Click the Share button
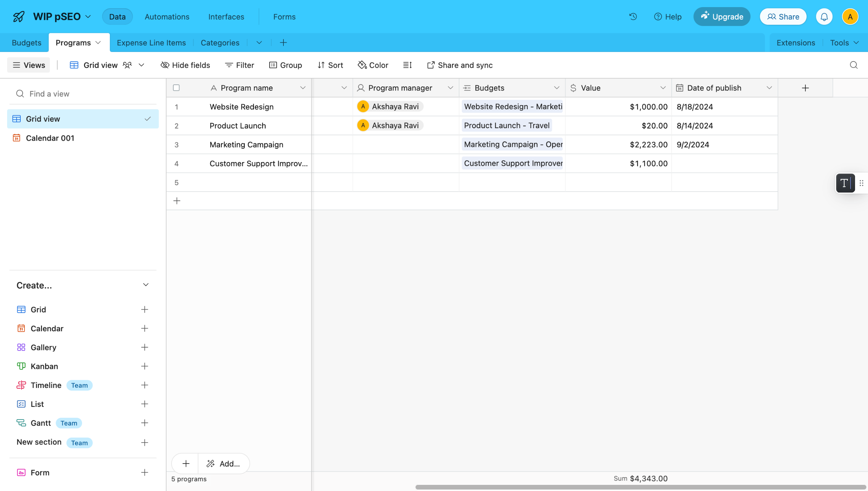Image resolution: width=868 pixels, height=491 pixels. pyautogui.click(x=783, y=17)
